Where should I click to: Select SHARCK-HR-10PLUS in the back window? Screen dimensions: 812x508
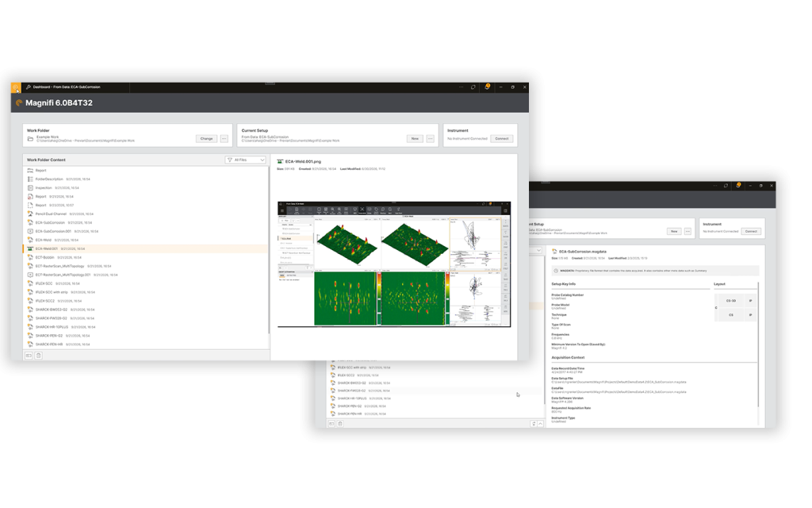[435, 398]
